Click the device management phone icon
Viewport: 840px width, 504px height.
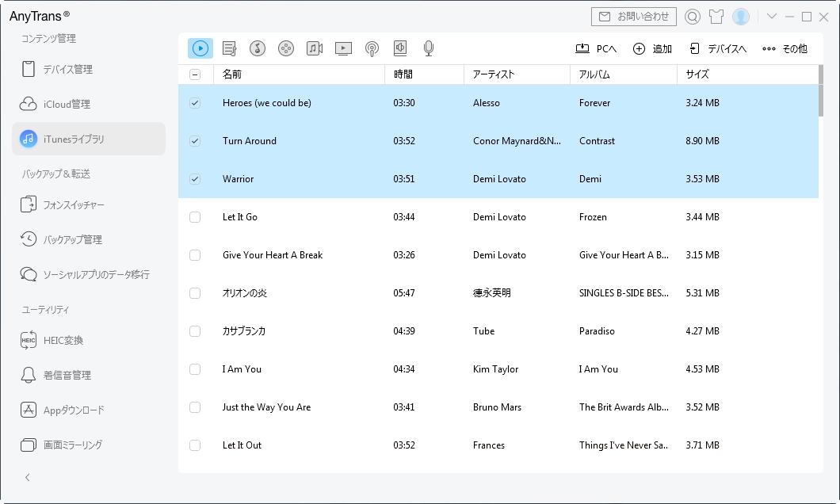(29, 69)
